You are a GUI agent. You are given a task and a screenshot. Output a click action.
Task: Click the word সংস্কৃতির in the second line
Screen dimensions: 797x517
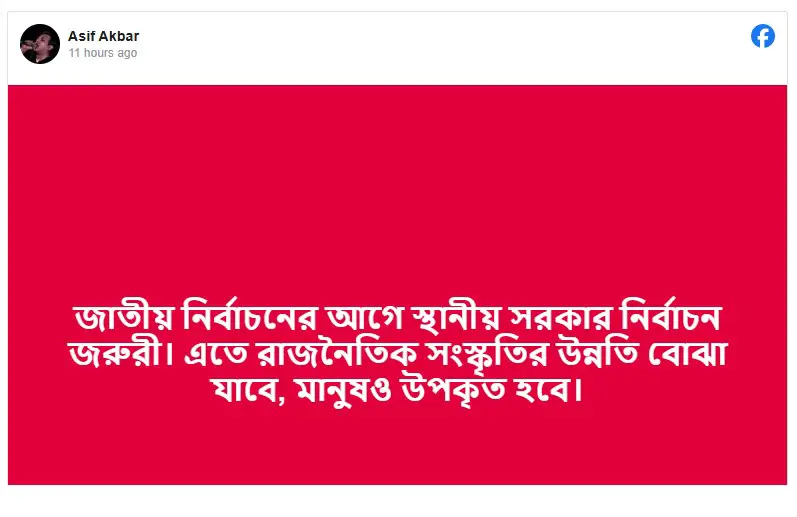point(487,354)
